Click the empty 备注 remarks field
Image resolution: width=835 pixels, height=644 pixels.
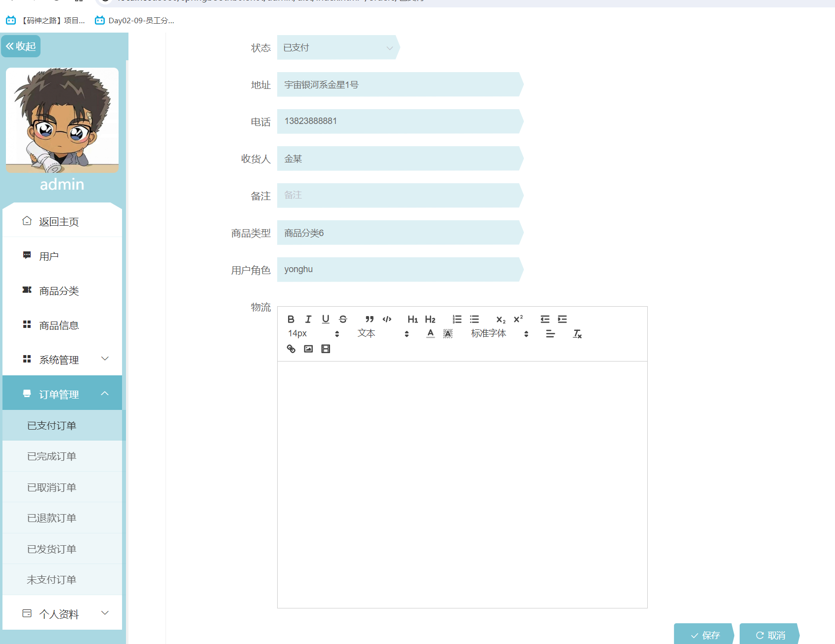(x=399, y=196)
